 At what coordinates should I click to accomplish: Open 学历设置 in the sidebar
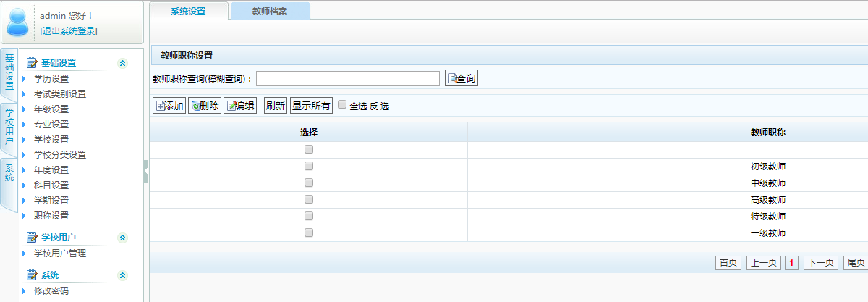point(51,78)
